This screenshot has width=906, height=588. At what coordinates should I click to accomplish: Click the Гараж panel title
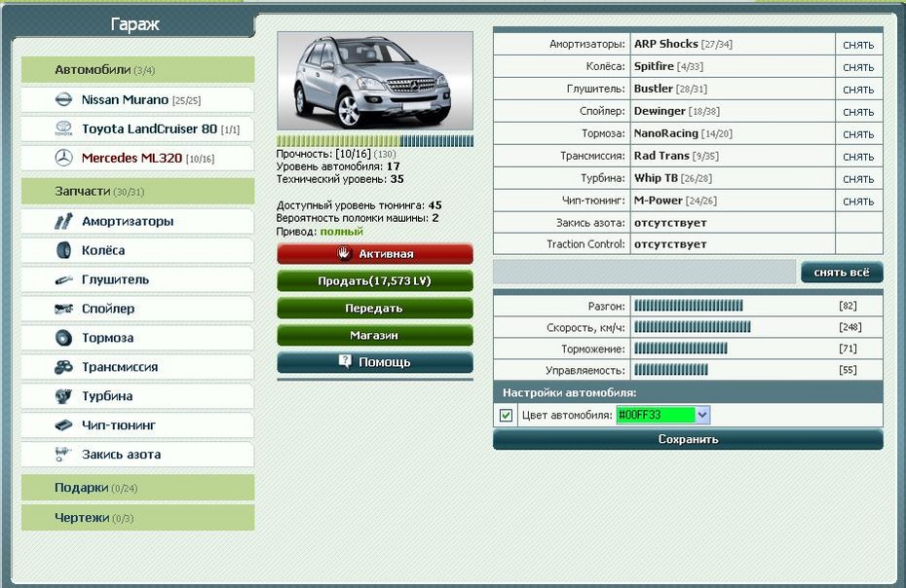point(134,24)
